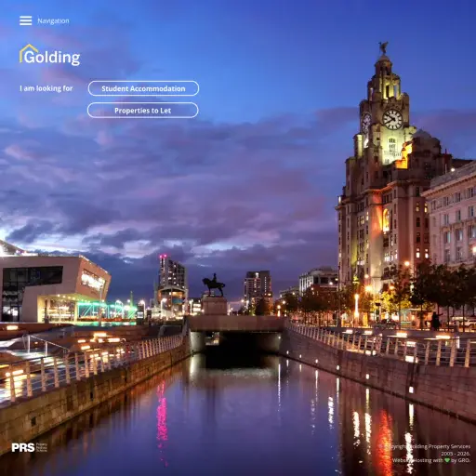Choose Properties to Let
Viewport: 476px width, 476px height.
[142, 111]
